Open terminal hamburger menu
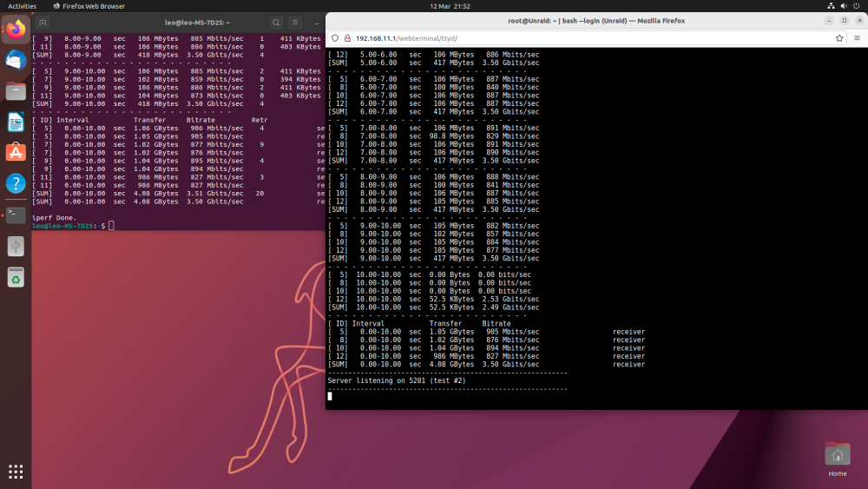 click(x=295, y=23)
